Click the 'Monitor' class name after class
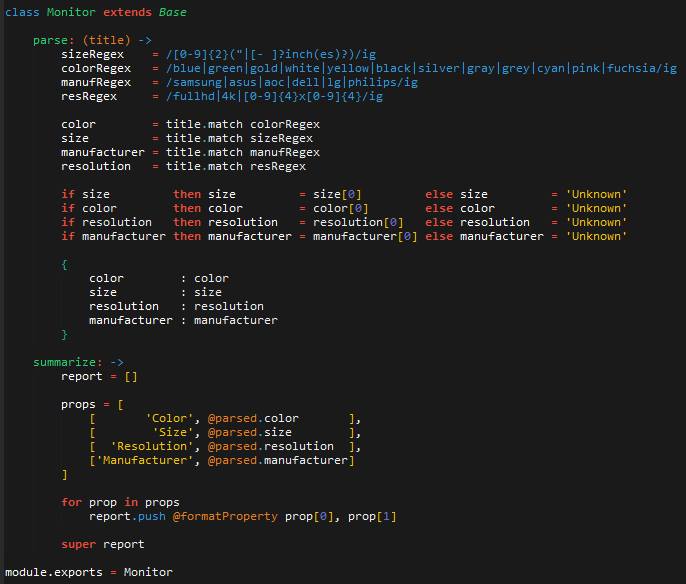Screen dimensions: 686x584 tap(71, 12)
